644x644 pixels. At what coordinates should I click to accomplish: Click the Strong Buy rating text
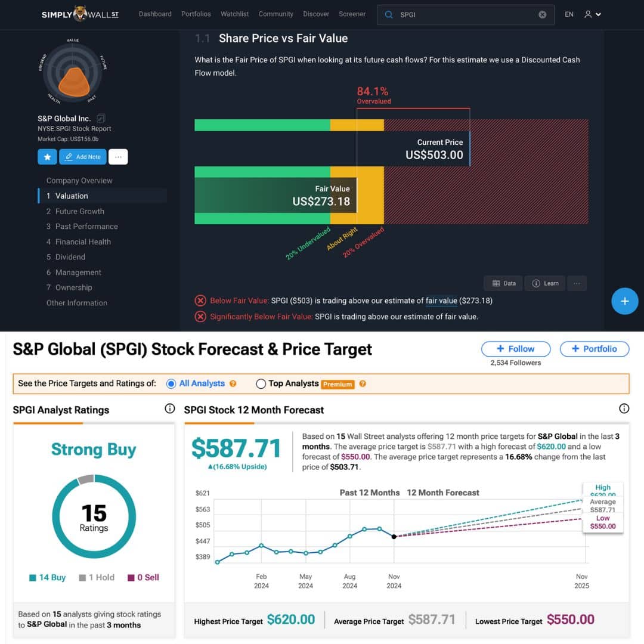click(x=94, y=450)
